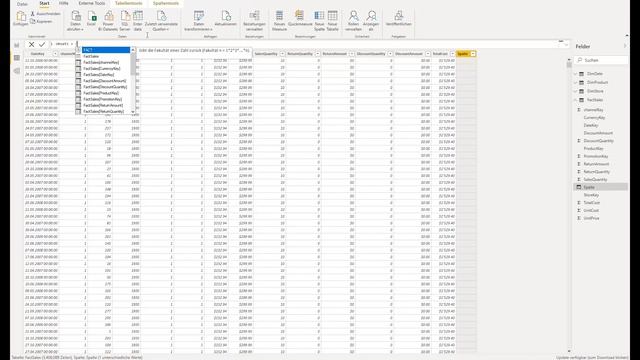The image size is (640, 360).
Task: Click the autocomplete list scroll-down arrow
Action: (x=133, y=112)
